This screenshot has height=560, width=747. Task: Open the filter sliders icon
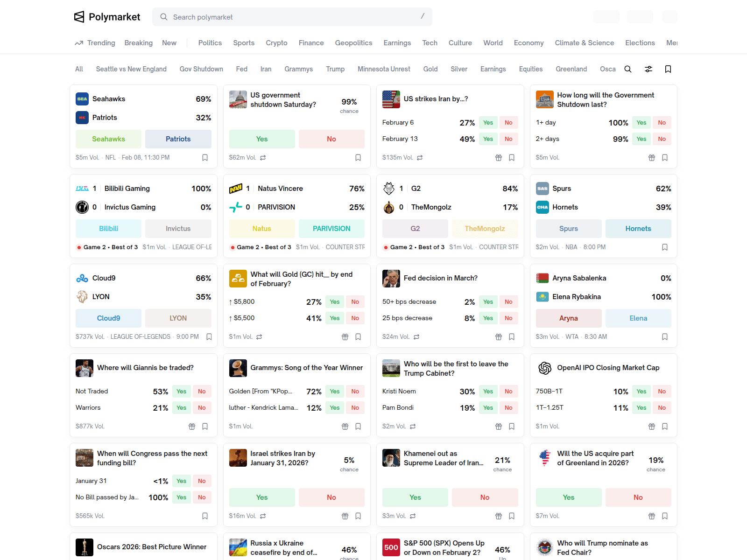[648, 69]
